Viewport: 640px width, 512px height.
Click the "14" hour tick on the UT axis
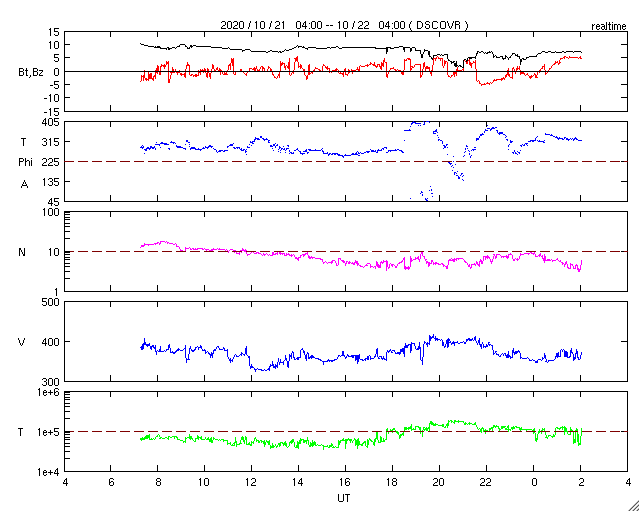click(298, 483)
